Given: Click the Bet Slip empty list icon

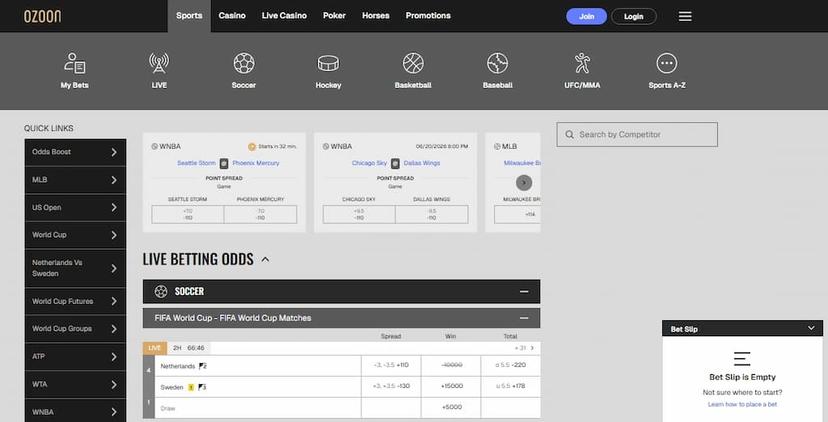Looking at the screenshot, I should (x=742, y=359).
